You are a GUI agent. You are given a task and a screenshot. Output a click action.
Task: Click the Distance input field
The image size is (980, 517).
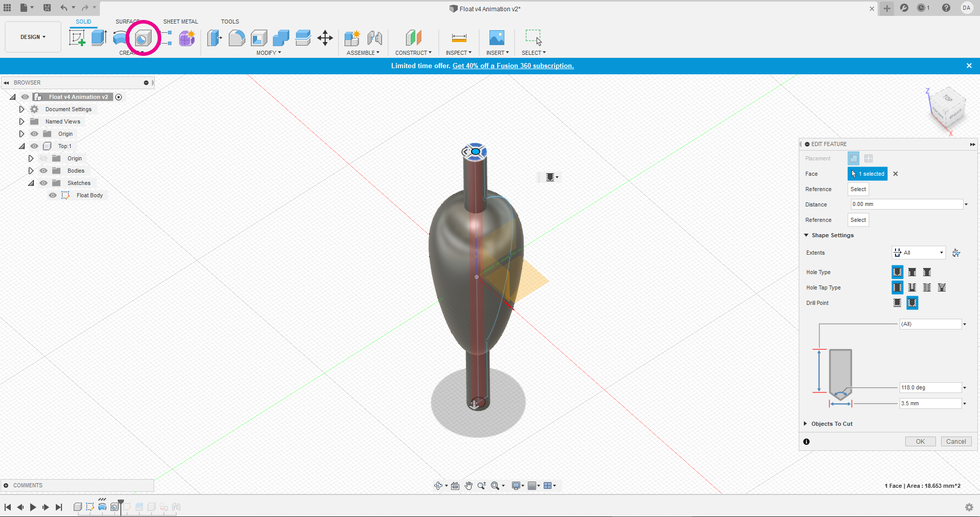pos(906,204)
